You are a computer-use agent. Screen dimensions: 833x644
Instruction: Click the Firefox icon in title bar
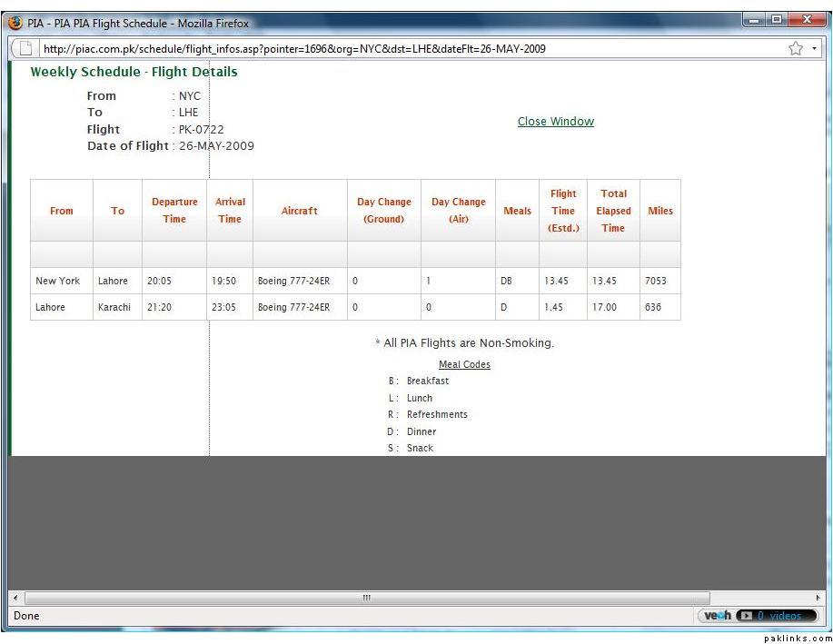(15, 23)
